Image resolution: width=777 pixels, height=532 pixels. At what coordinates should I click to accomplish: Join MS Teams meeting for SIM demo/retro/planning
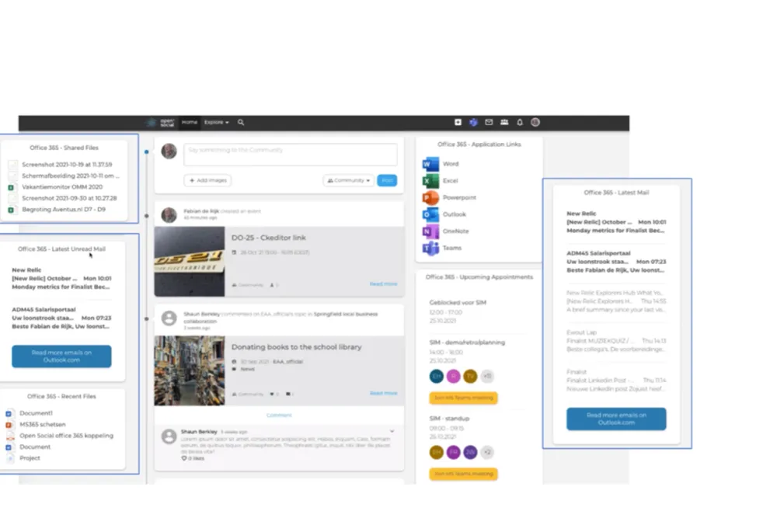click(x=463, y=398)
